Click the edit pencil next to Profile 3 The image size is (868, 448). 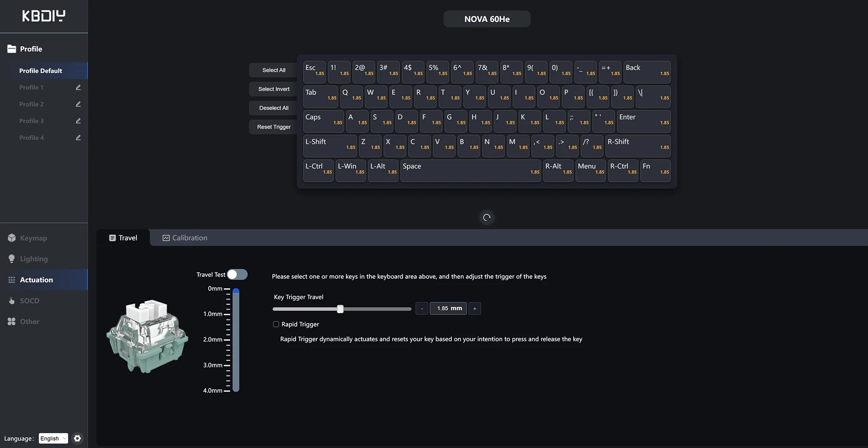coord(78,121)
